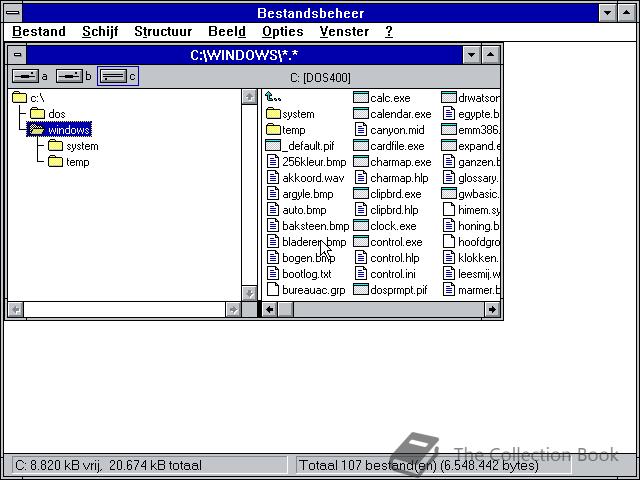The image size is (640, 480).
Task: Click file list scroll right arrow
Action: coord(492,310)
